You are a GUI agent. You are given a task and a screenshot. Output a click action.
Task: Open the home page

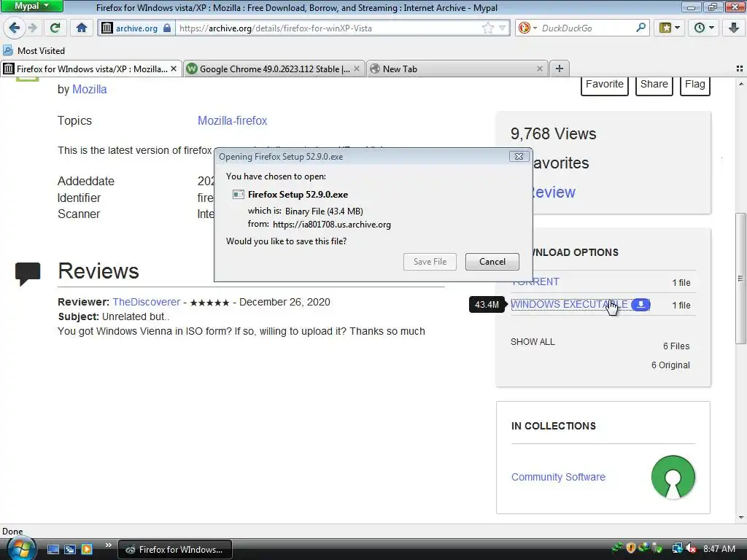[82, 28]
